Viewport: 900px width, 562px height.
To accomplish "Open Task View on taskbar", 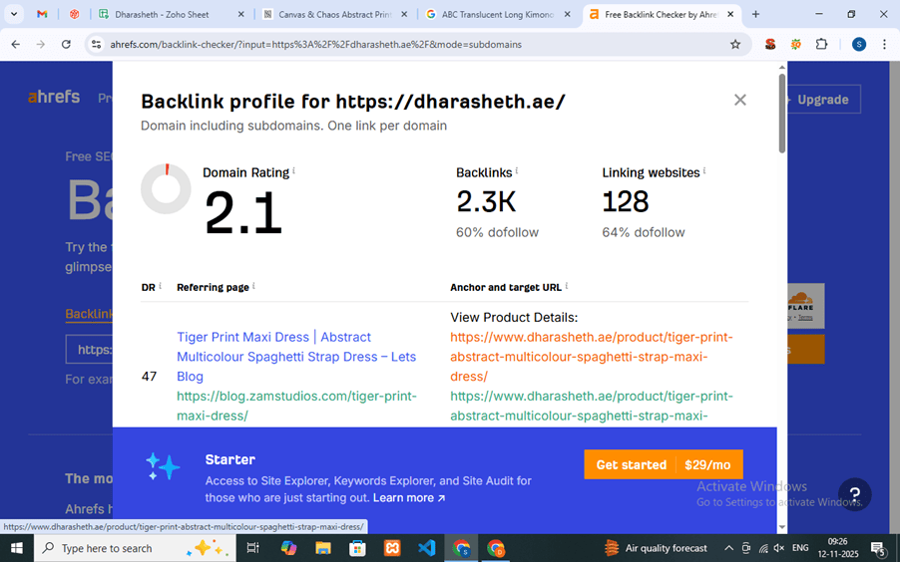I will click(253, 548).
